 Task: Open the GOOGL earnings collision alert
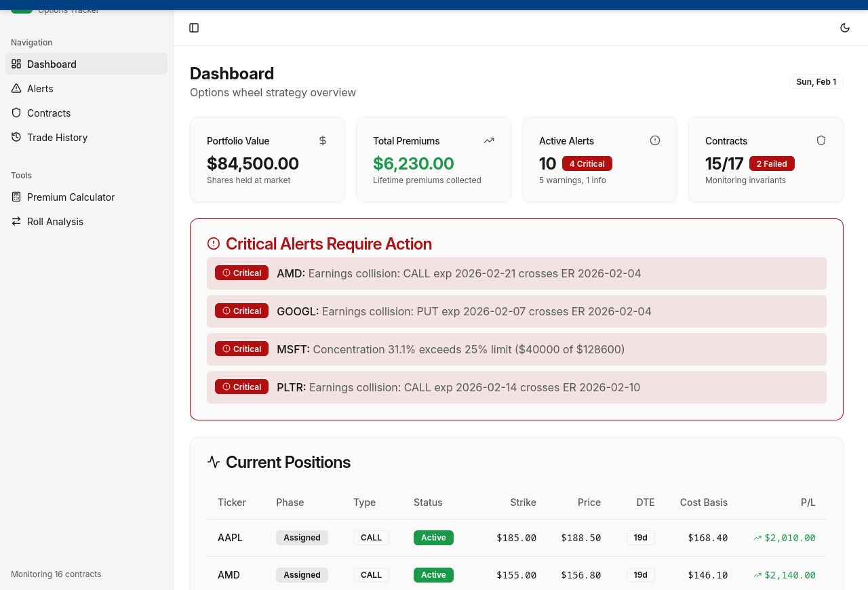click(516, 311)
